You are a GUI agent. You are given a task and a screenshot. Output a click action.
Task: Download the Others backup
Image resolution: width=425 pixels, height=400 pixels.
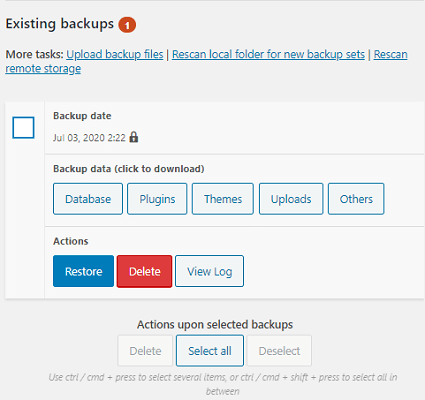point(356,199)
